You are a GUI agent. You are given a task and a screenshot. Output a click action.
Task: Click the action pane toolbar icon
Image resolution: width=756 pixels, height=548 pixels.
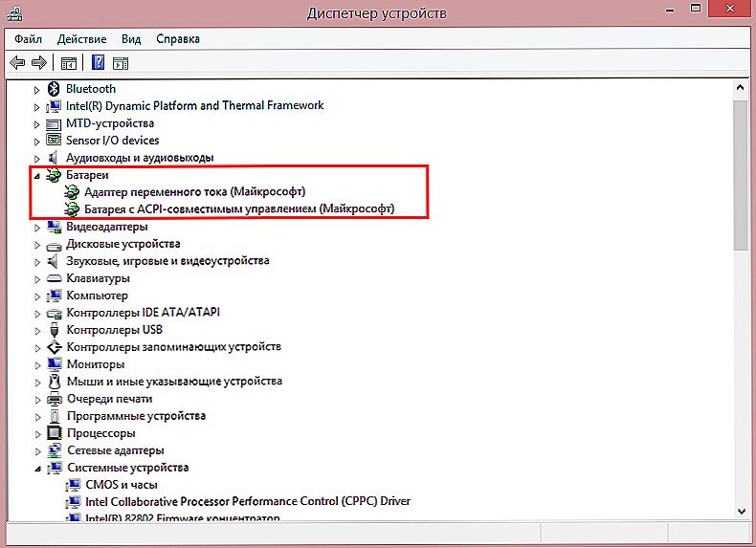pos(121,63)
